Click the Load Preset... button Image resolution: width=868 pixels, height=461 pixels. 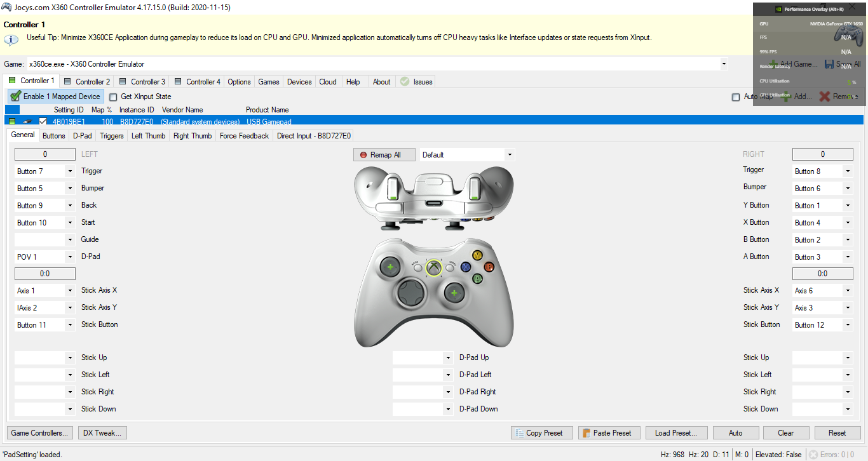676,433
